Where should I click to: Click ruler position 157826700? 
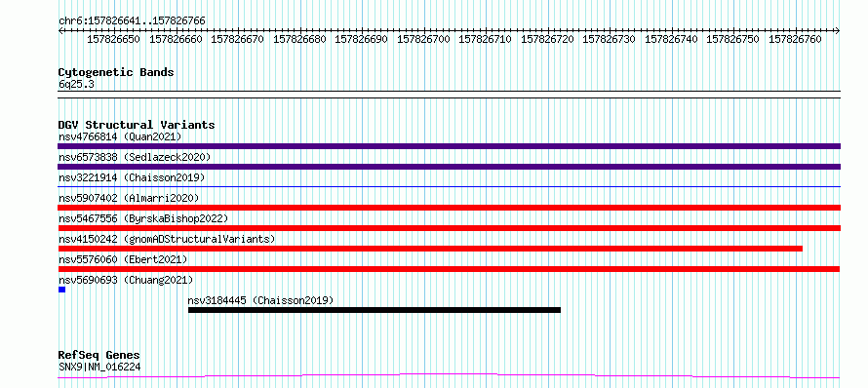pyautogui.click(x=423, y=39)
